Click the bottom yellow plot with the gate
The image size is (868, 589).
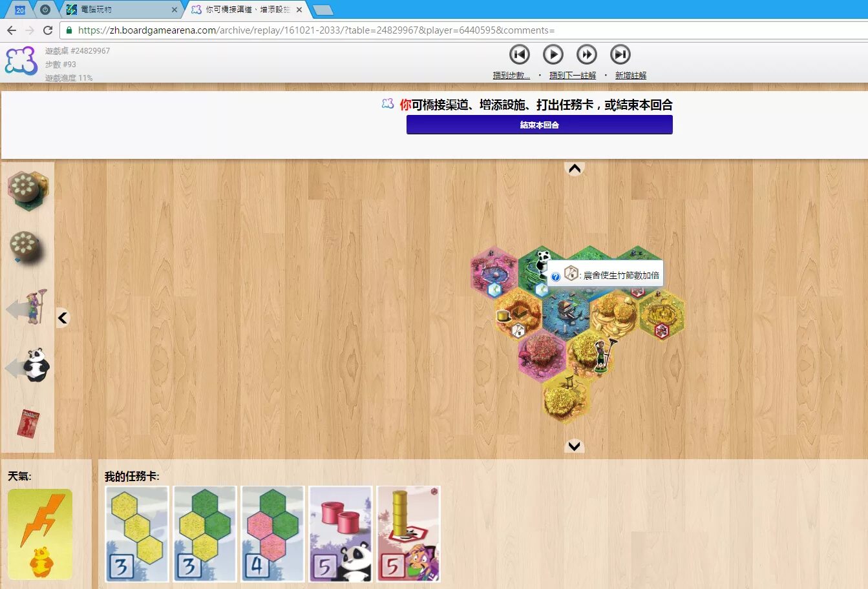[566, 398]
